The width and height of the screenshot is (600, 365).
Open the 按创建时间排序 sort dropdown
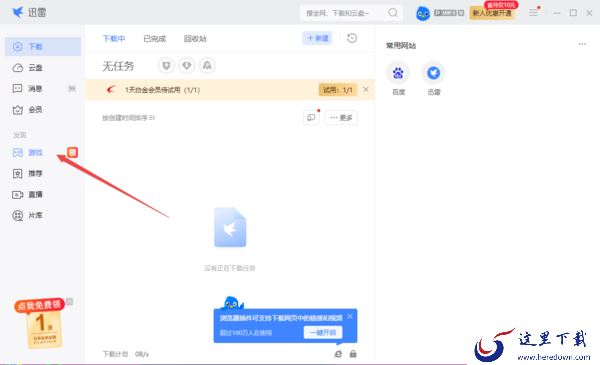pyautogui.click(x=128, y=118)
